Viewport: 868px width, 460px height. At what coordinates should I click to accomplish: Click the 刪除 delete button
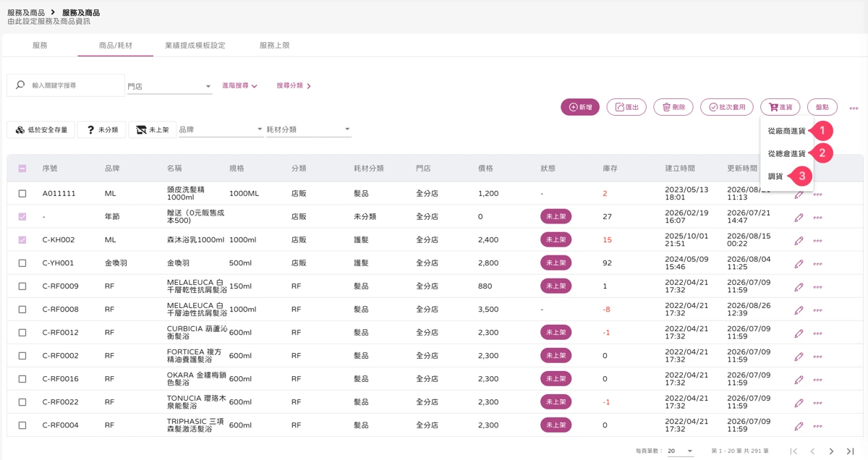pos(673,107)
